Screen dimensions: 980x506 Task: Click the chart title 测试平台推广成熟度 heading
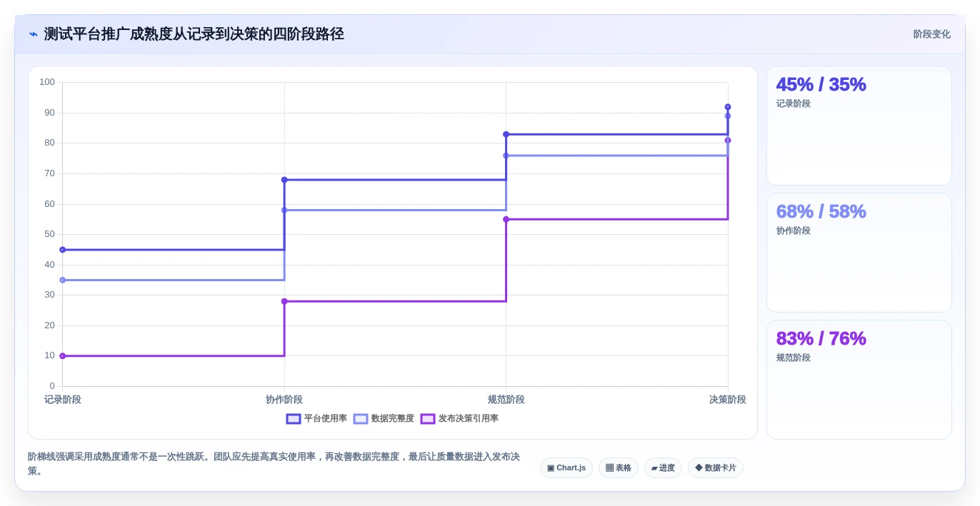[x=194, y=34]
